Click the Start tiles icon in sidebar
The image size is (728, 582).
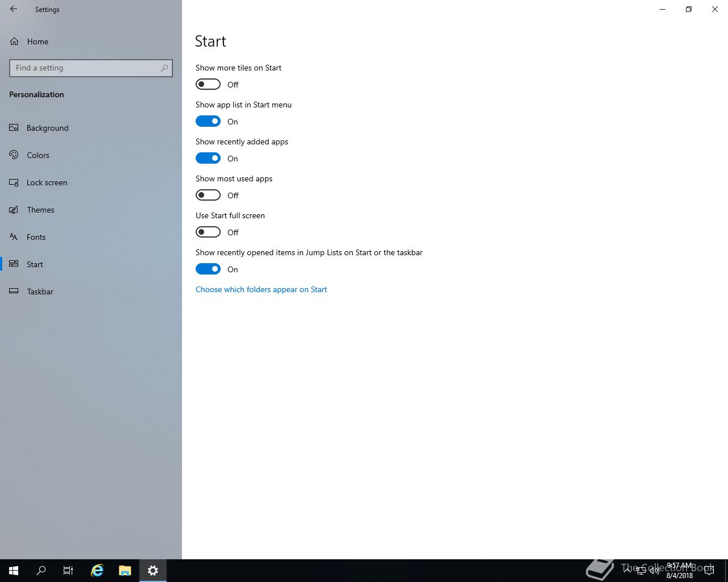[14, 264]
